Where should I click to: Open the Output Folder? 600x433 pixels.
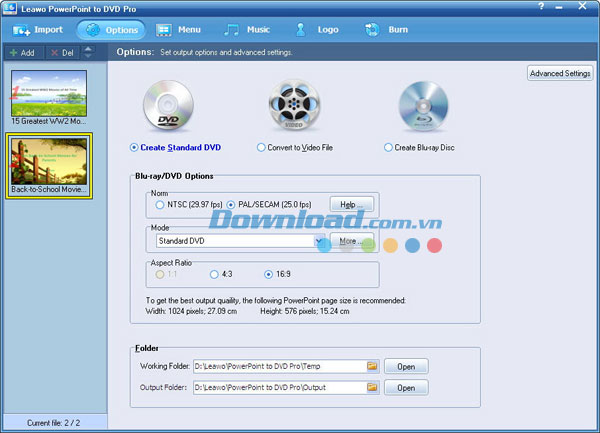(x=406, y=387)
